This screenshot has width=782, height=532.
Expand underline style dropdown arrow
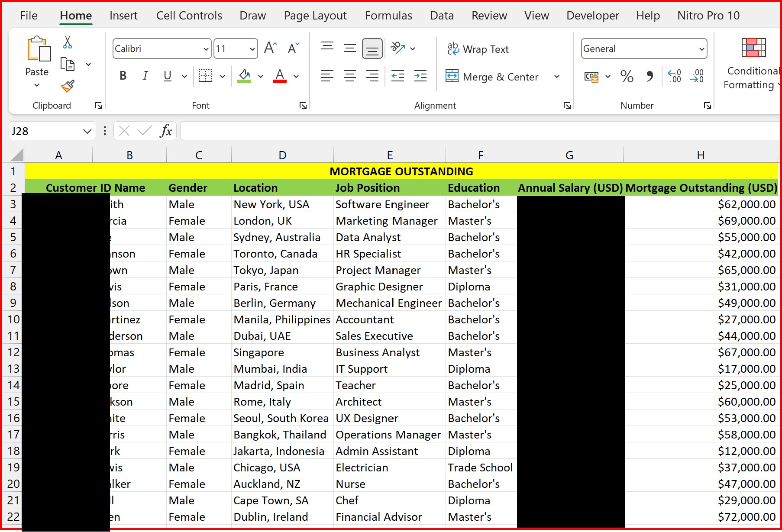tap(184, 77)
